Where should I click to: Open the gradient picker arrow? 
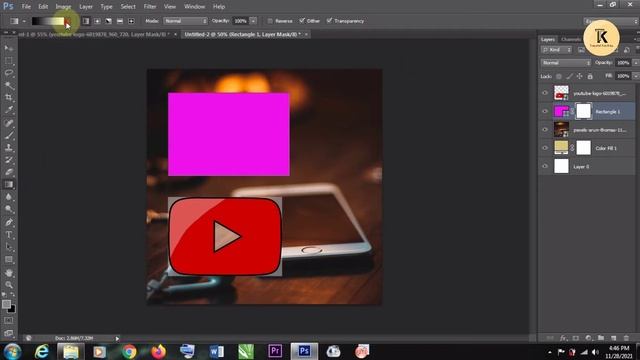pyautogui.click(x=68, y=21)
